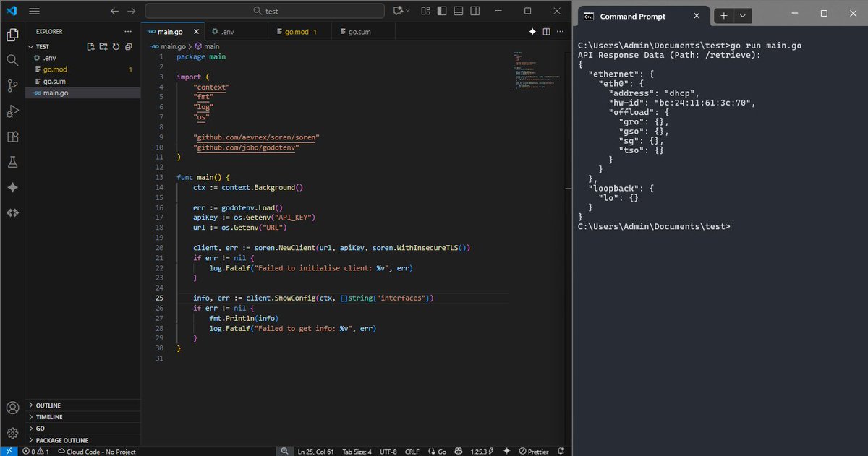The image size is (868, 456).
Task: Click the sparkle icon in editor toolbar
Action: click(533, 32)
